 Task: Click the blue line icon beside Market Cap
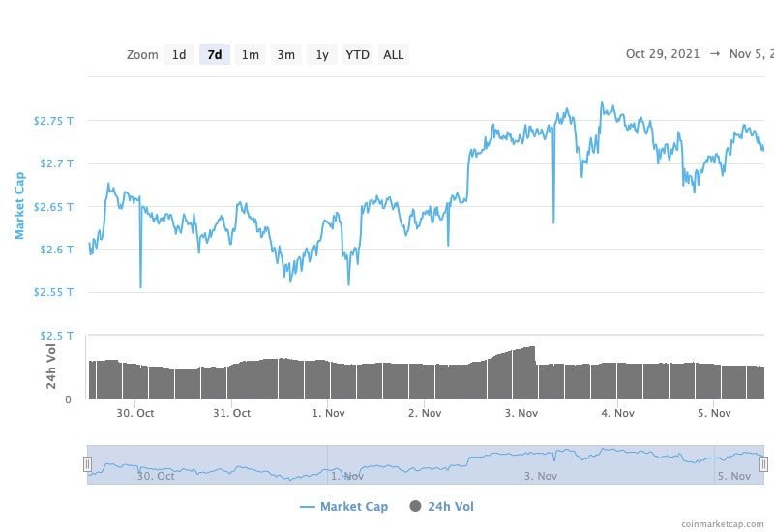308,506
